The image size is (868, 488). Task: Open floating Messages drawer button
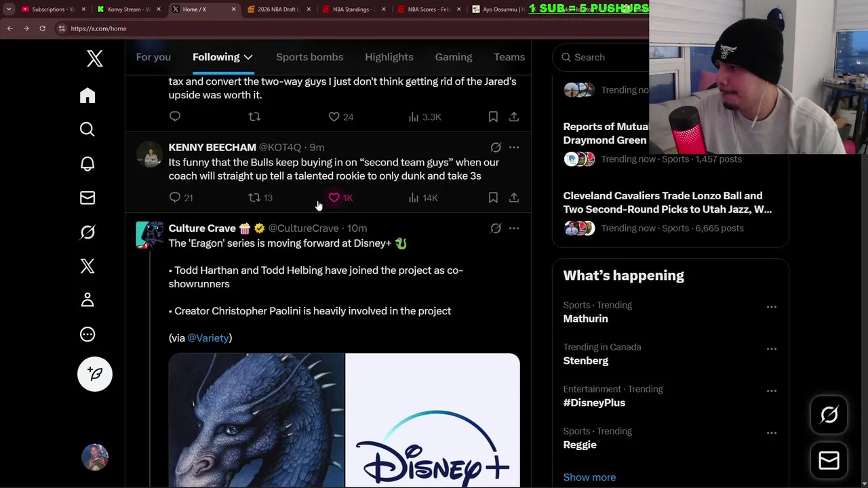tap(829, 461)
